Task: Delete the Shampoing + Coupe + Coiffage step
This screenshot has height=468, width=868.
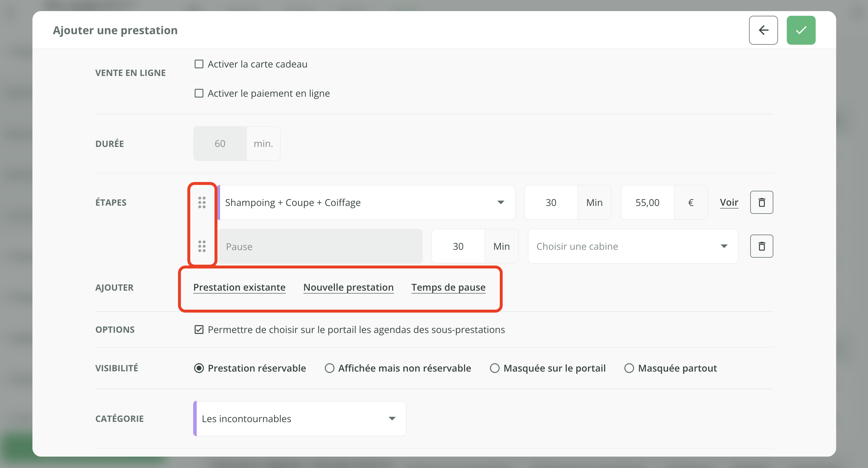Action: point(761,202)
